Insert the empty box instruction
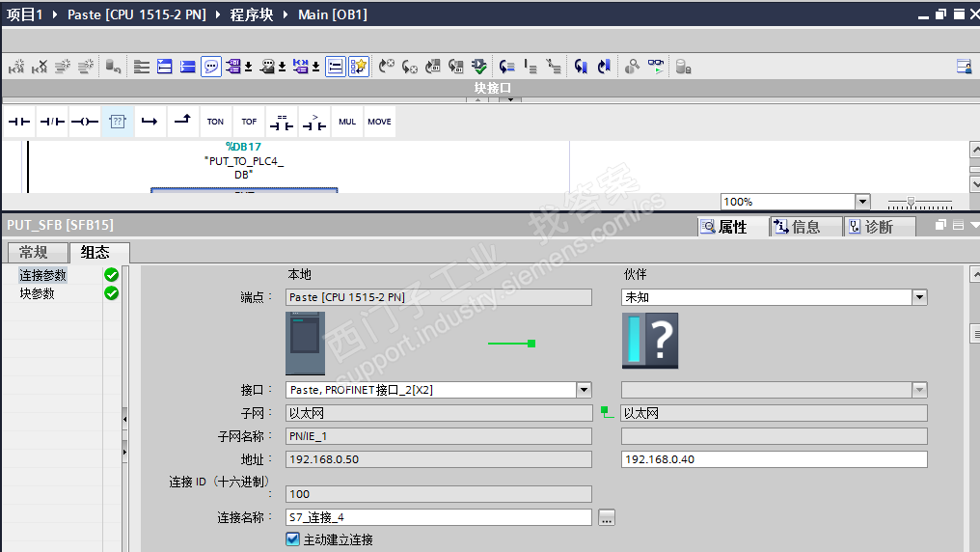This screenshot has height=552, width=980. [118, 122]
